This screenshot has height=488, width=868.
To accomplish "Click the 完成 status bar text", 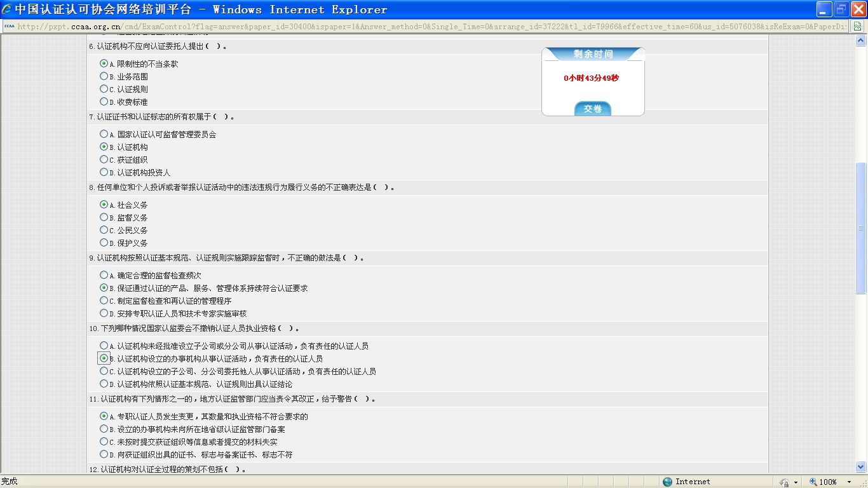I will coord(10,482).
